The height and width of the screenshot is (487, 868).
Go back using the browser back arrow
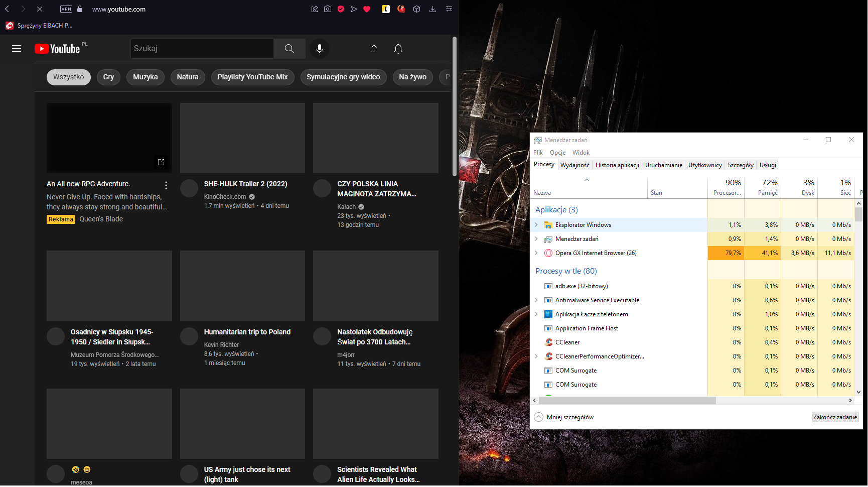7,9
